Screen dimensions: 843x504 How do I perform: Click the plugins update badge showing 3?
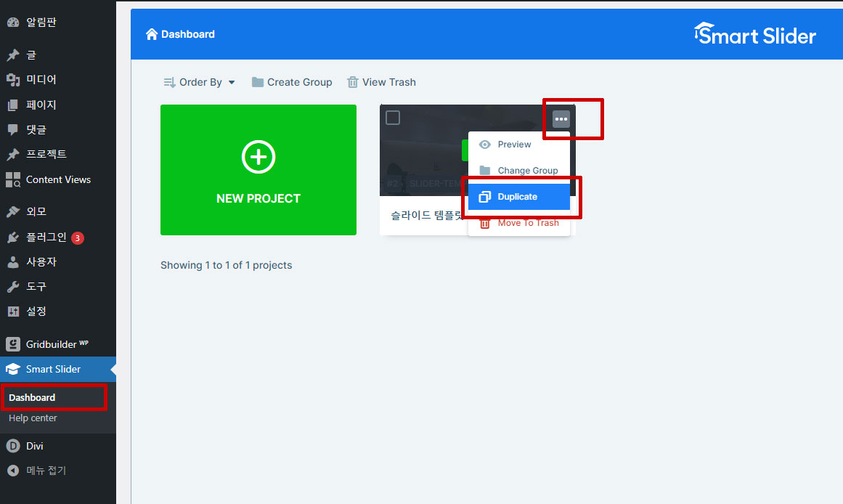pyautogui.click(x=78, y=237)
